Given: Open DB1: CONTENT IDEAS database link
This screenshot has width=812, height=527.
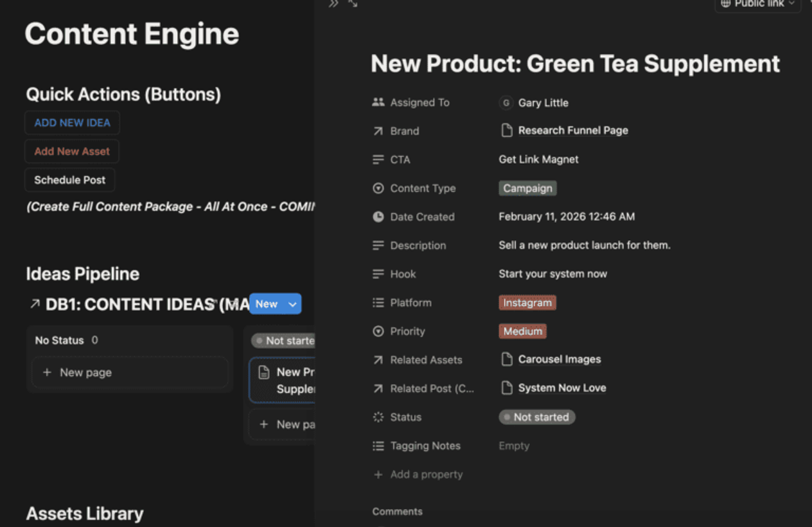Looking at the screenshot, I should pos(147,304).
